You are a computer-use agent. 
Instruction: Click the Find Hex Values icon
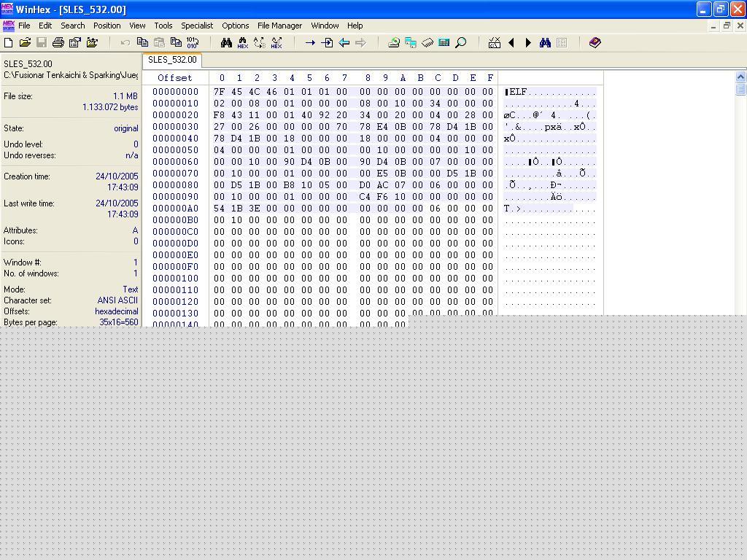click(x=243, y=43)
